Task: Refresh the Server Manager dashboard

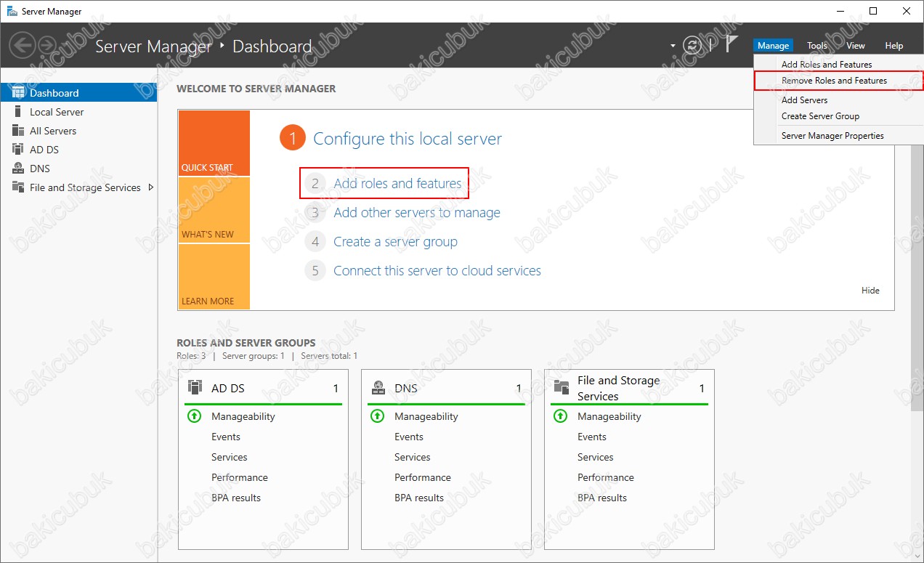Action: [692, 45]
